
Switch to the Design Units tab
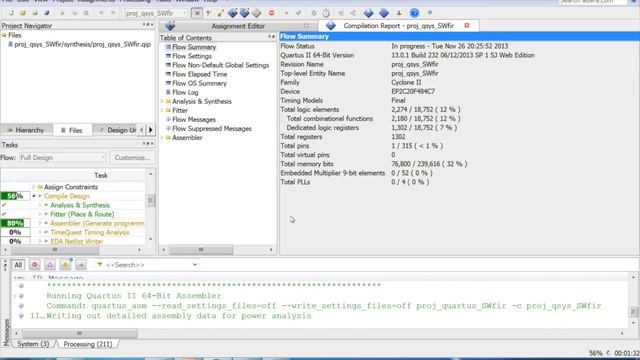(x=118, y=130)
